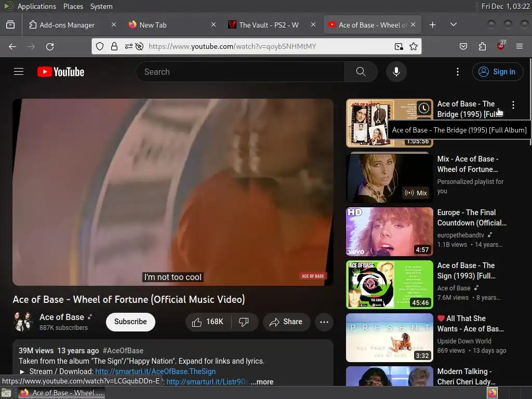Save page to Pocket icon

(463, 46)
